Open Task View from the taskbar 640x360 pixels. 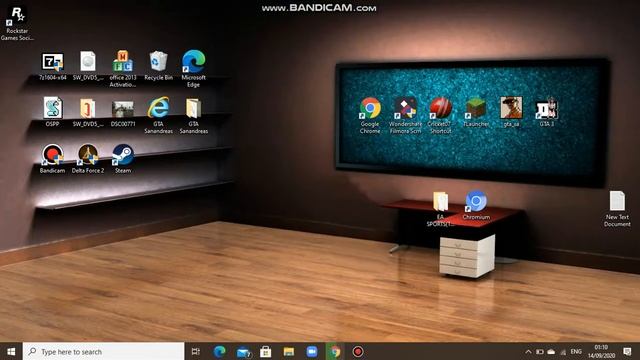click(196, 351)
